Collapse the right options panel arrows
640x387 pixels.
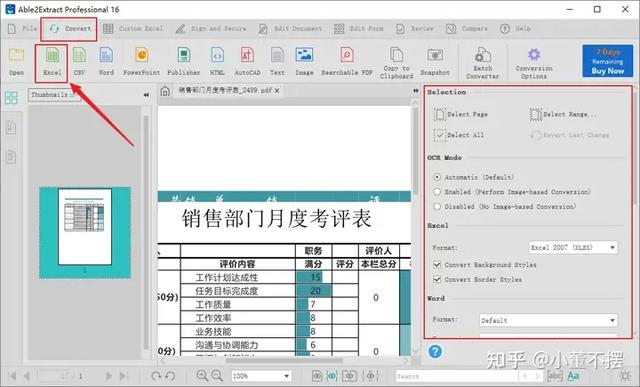pyautogui.click(x=416, y=91)
